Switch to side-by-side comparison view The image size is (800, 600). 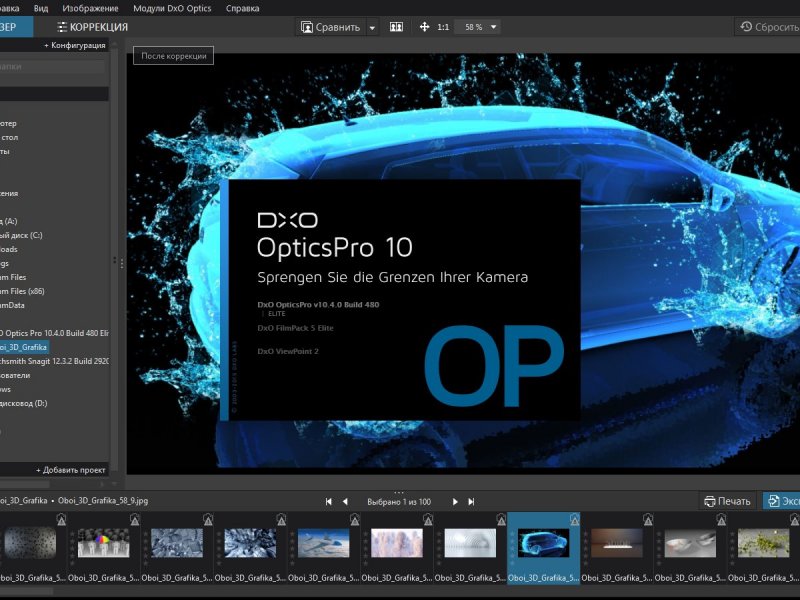point(396,27)
